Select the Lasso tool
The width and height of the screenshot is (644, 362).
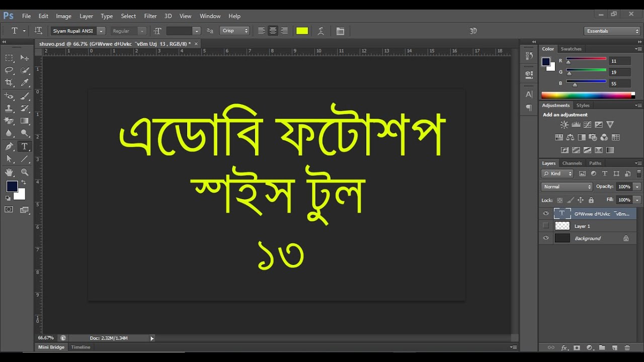pyautogui.click(x=9, y=70)
